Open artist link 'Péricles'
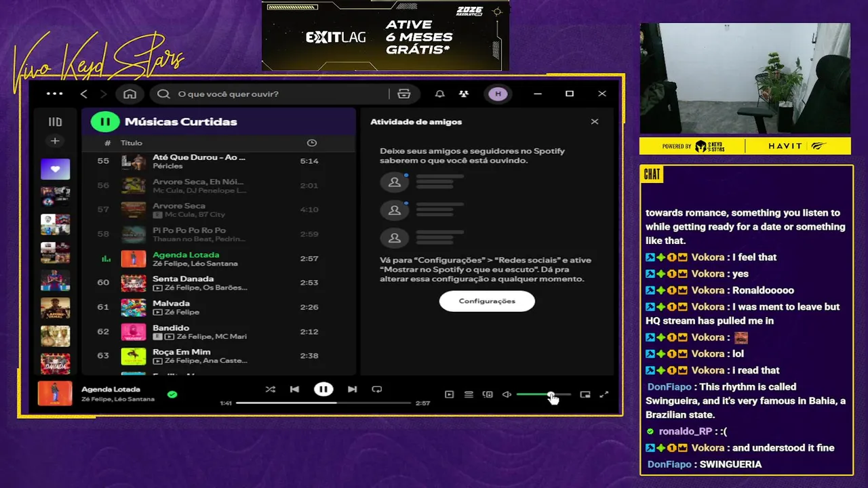Image resolution: width=868 pixels, height=488 pixels. pos(167,166)
